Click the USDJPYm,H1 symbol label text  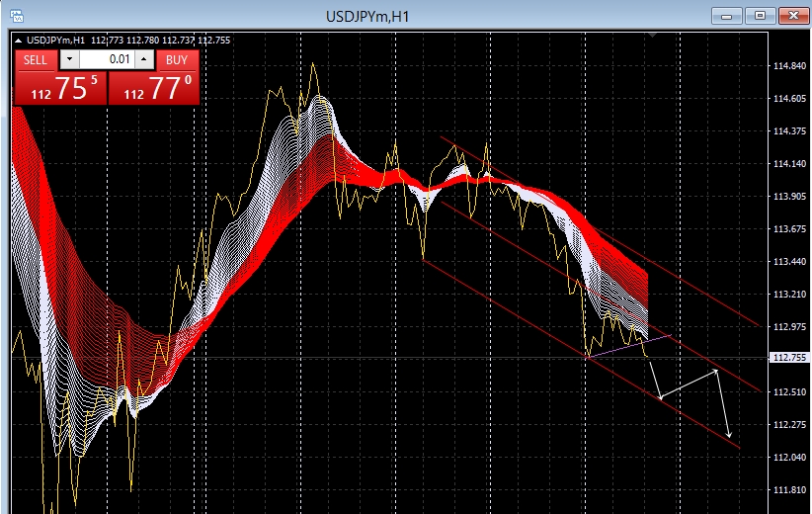[56, 41]
